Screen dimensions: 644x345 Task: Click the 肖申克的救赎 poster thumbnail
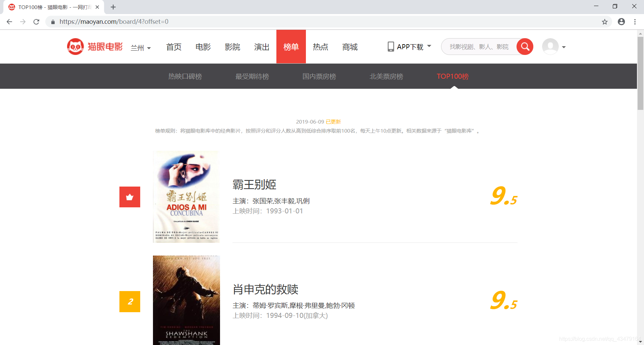186,300
